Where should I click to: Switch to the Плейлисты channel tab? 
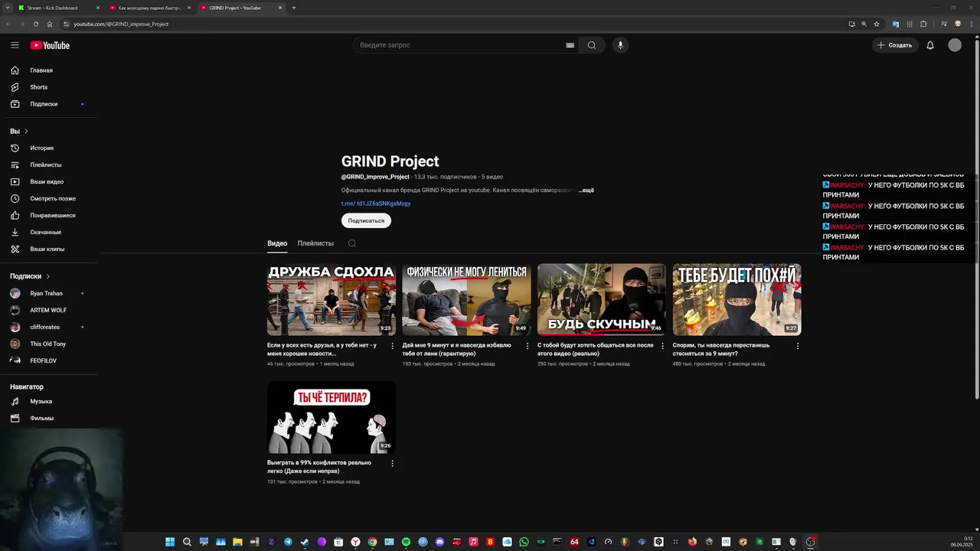(315, 243)
